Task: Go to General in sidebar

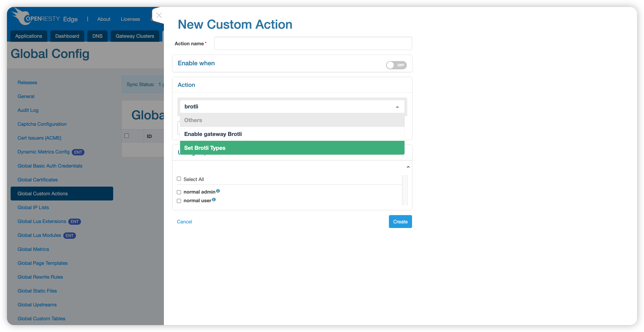Action: (x=26, y=96)
